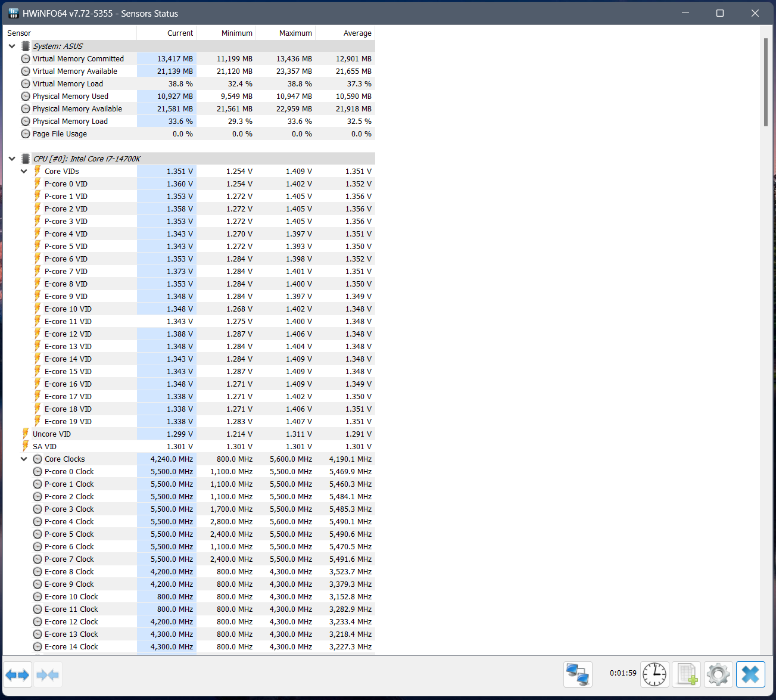Click the Uncore VID lightning icon
The height and width of the screenshot is (700, 776).
pos(26,434)
